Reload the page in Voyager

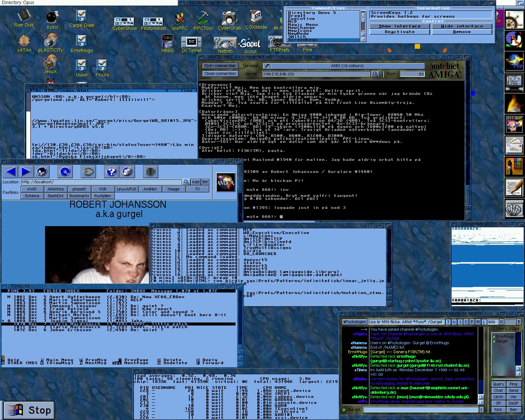coord(65,172)
